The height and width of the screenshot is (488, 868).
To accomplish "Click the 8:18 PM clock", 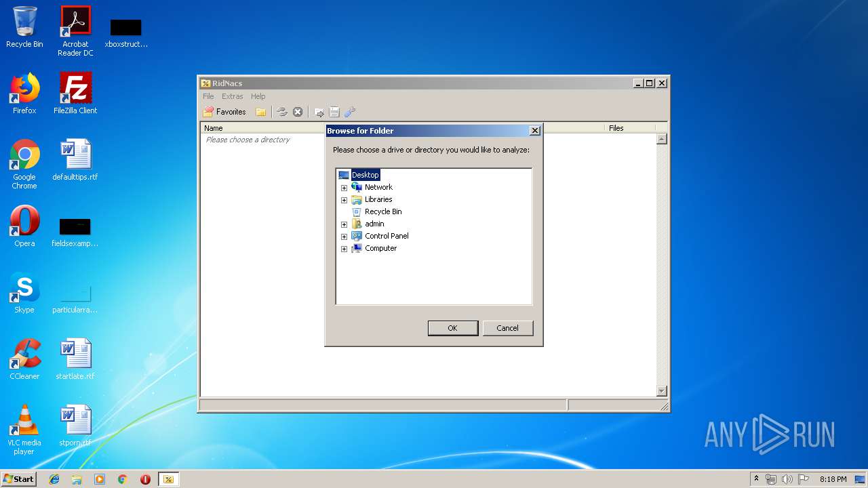I will pos(833,479).
